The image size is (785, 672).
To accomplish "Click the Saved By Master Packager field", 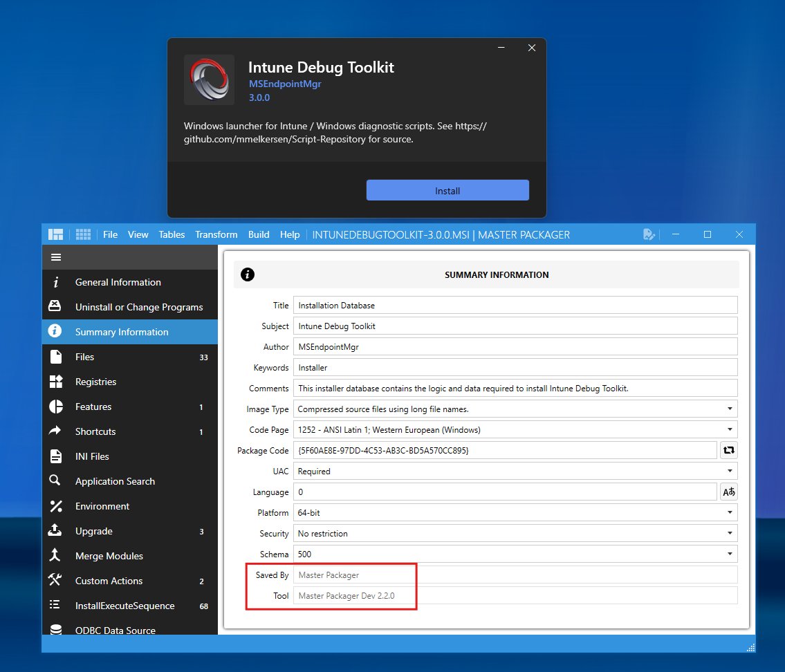I will click(x=515, y=575).
